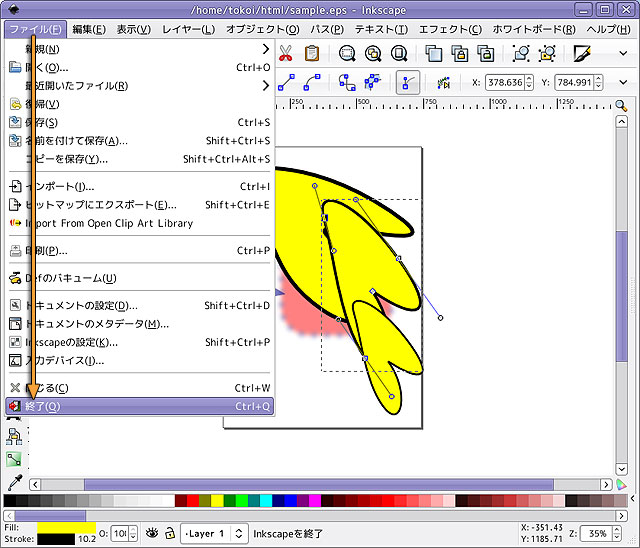Choose 終了(Q) to quit Inkscape
This screenshot has height=548, width=640.
pyautogui.click(x=140, y=406)
